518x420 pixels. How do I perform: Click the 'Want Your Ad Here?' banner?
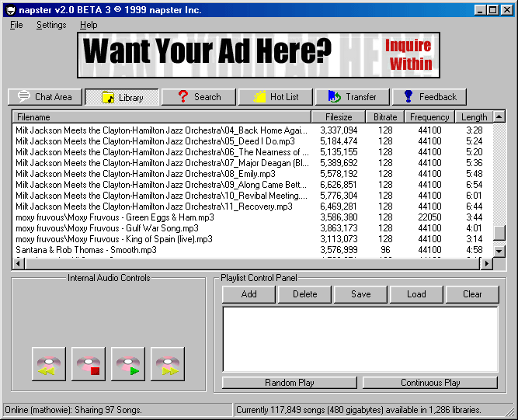click(x=259, y=55)
